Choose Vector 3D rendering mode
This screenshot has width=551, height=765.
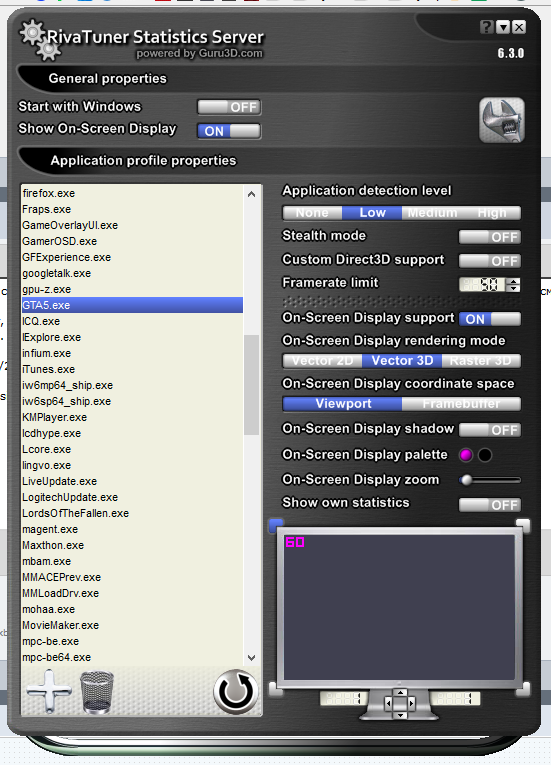coord(402,361)
